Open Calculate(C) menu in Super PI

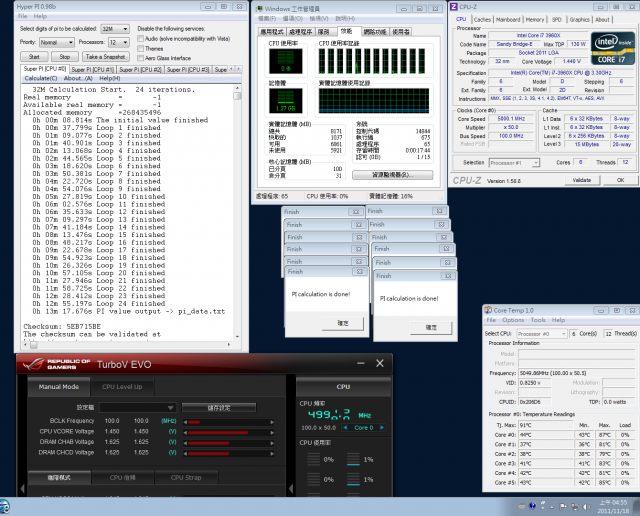point(41,78)
